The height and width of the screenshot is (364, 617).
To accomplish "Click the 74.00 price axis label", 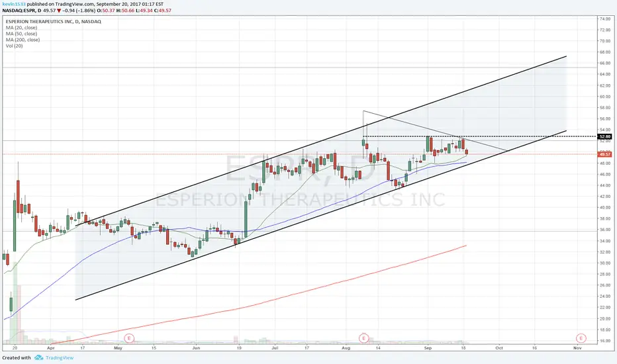I will coord(605,19).
